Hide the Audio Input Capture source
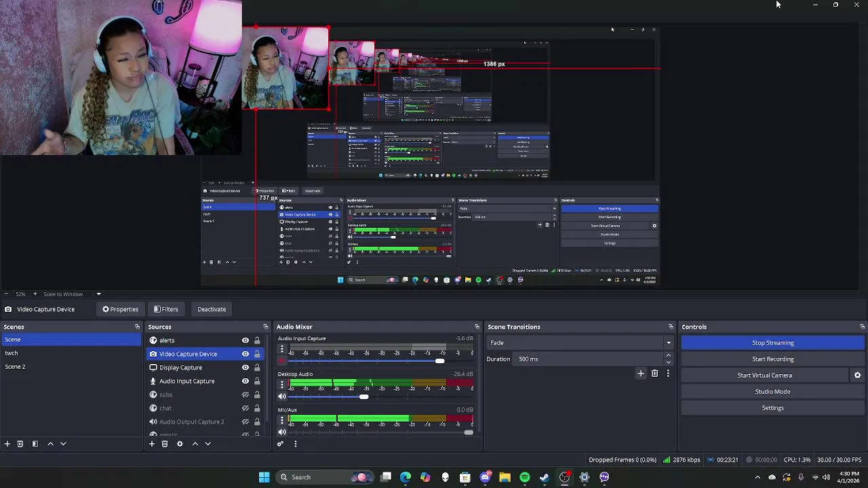The width and height of the screenshot is (868, 488). [x=245, y=381]
